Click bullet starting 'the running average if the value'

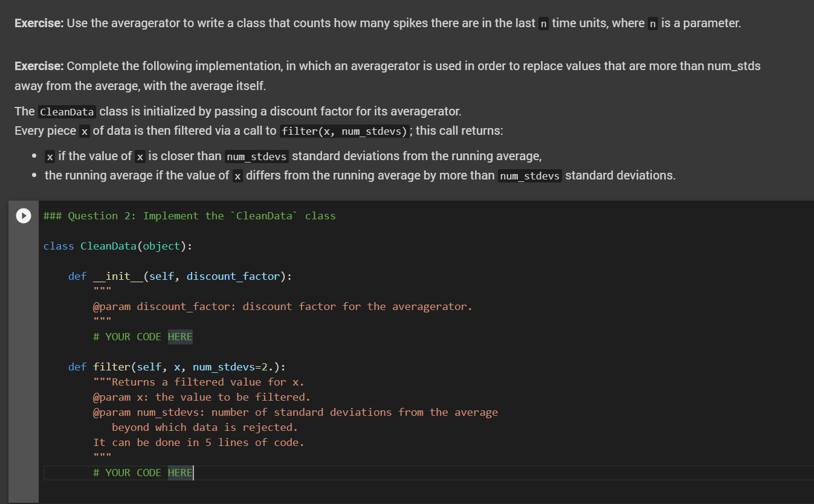pos(360,176)
